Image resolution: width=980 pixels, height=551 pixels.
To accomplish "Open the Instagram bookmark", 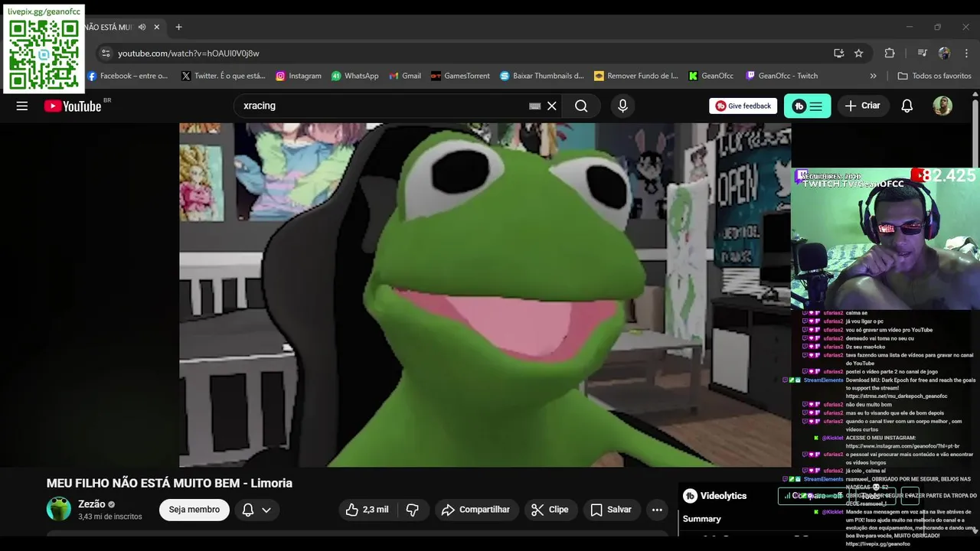I will (x=299, y=76).
